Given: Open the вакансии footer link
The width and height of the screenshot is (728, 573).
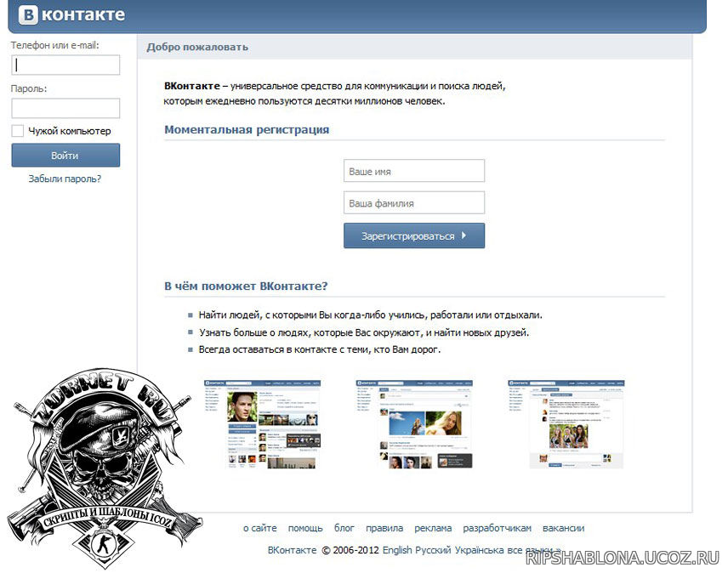Looking at the screenshot, I should click(x=564, y=528).
